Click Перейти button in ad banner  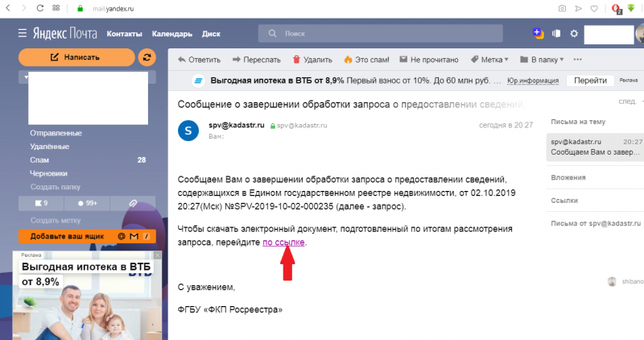point(590,81)
